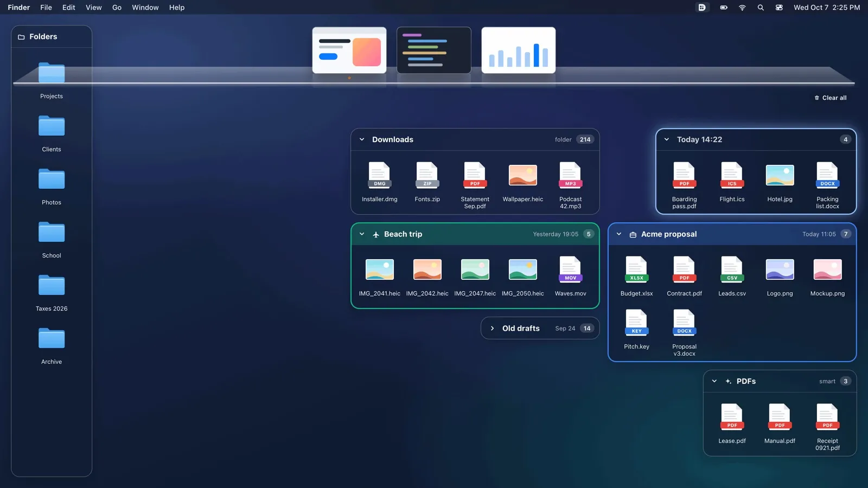Image resolution: width=868 pixels, height=488 pixels.
Task: Collapse the PDFs smart group
Action: click(x=714, y=381)
